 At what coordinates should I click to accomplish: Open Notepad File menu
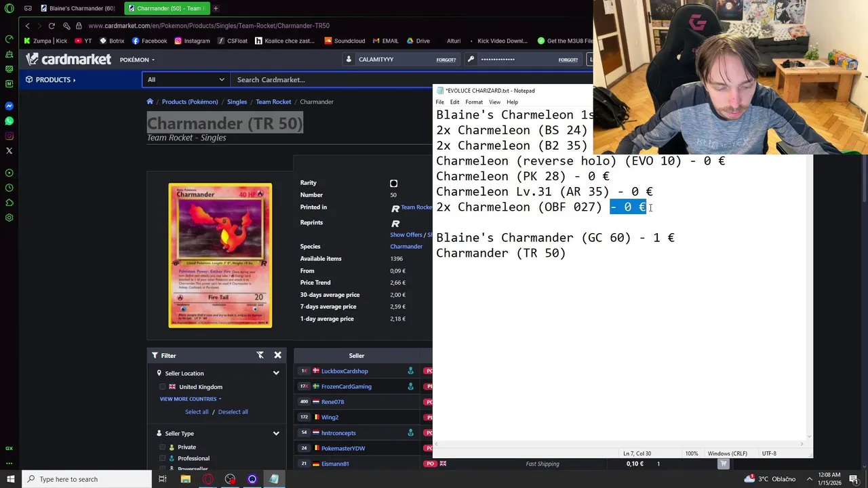point(440,102)
